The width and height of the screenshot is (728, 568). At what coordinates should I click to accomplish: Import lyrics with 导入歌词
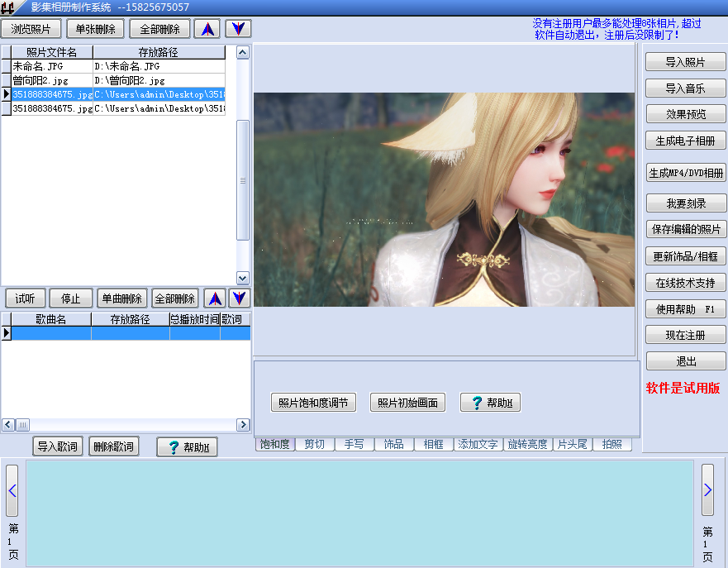[x=58, y=446]
